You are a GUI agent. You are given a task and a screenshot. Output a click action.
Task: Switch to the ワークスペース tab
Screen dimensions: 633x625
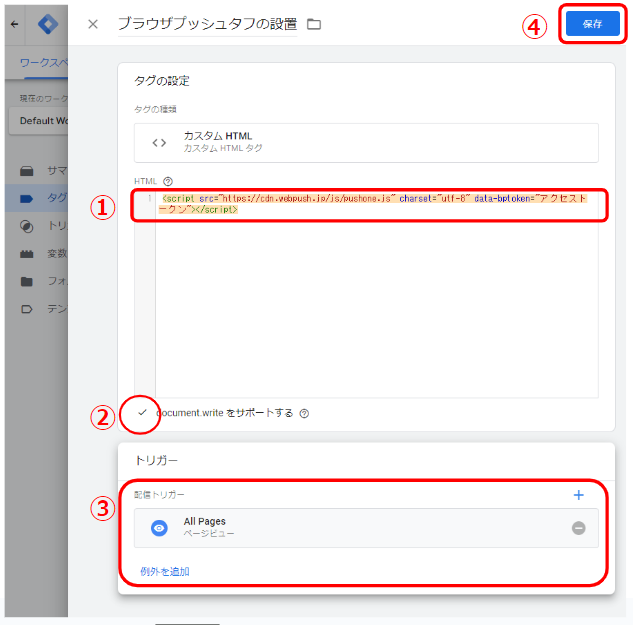(x=44, y=63)
